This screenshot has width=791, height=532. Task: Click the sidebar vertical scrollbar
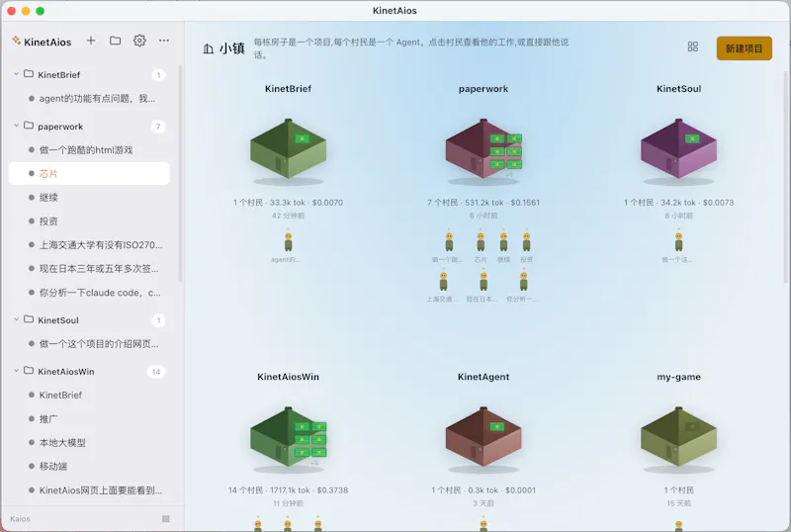(x=180, y=174)
